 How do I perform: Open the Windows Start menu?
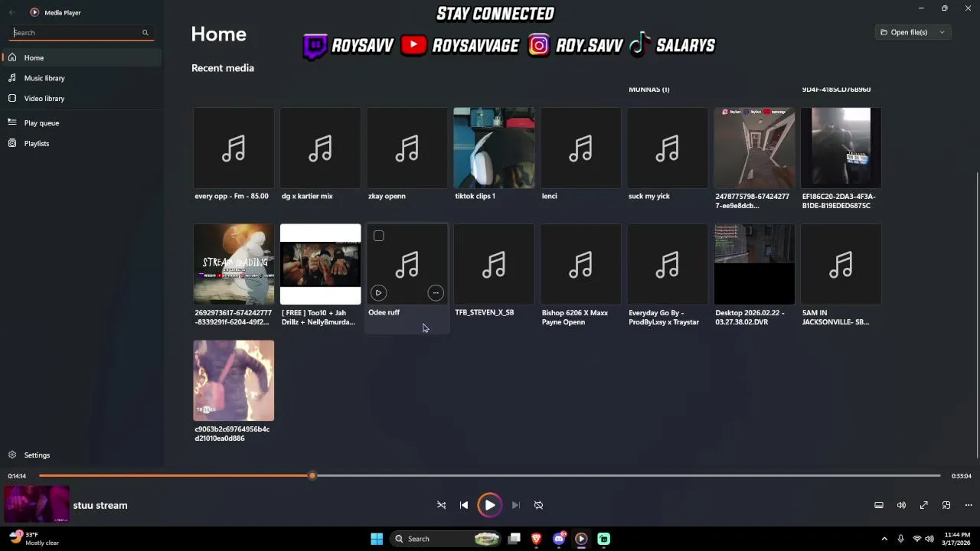tap(377, 539)
